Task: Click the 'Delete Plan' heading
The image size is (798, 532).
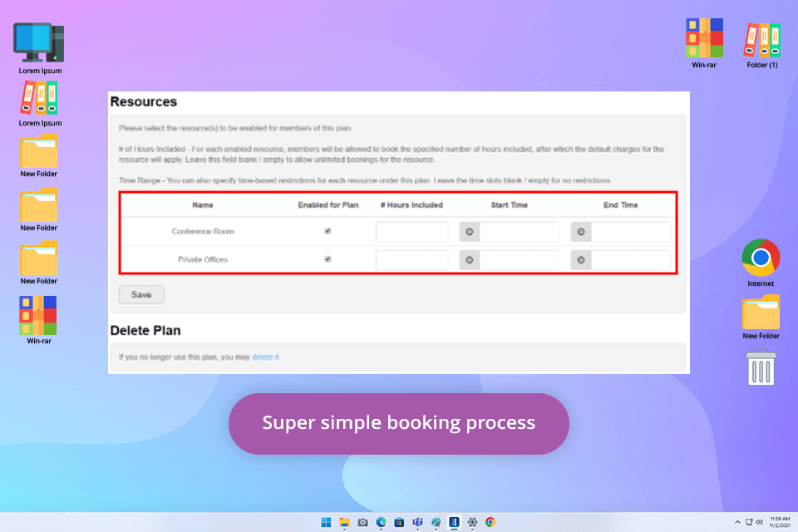Action: [145, 330]
